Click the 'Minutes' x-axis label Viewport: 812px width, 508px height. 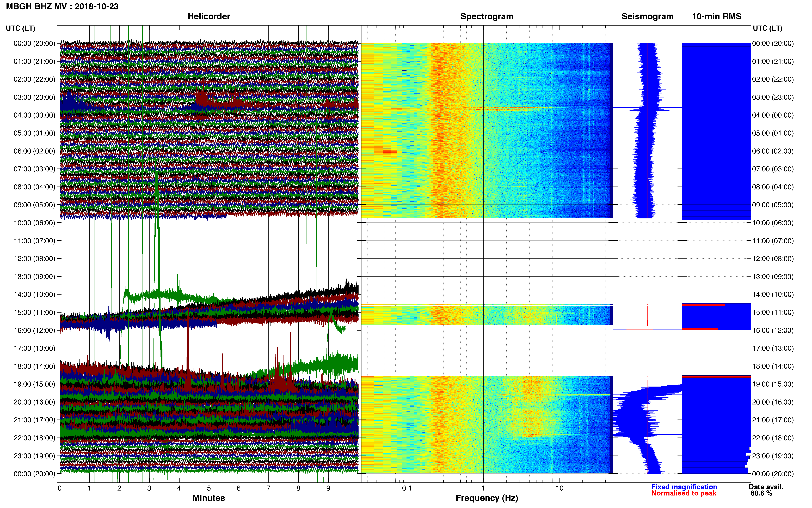pos(208,498)
